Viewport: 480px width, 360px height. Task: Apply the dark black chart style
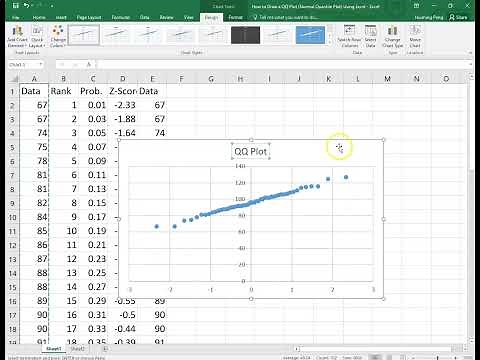point(245,35)
